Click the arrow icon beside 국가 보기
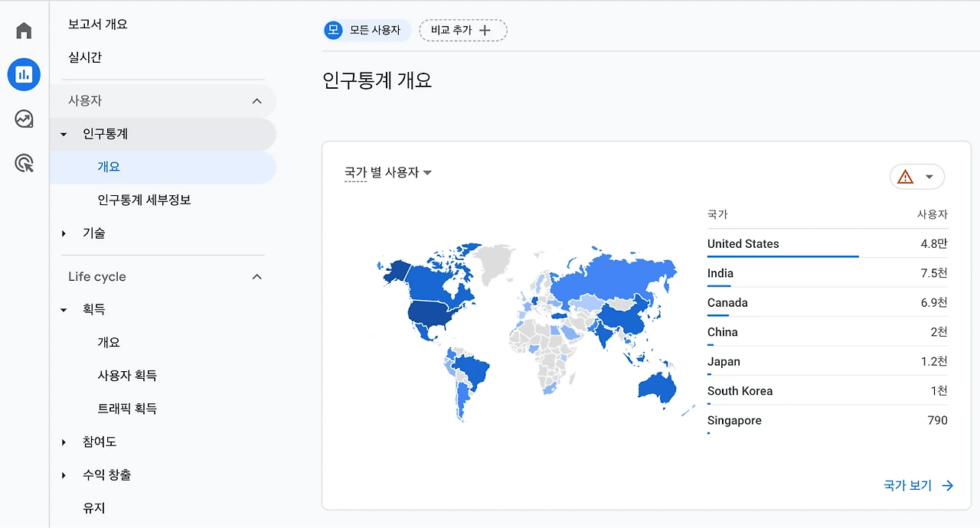Image resolution: width=980 pixels, height=528 pixels. [x=948, y=486]
